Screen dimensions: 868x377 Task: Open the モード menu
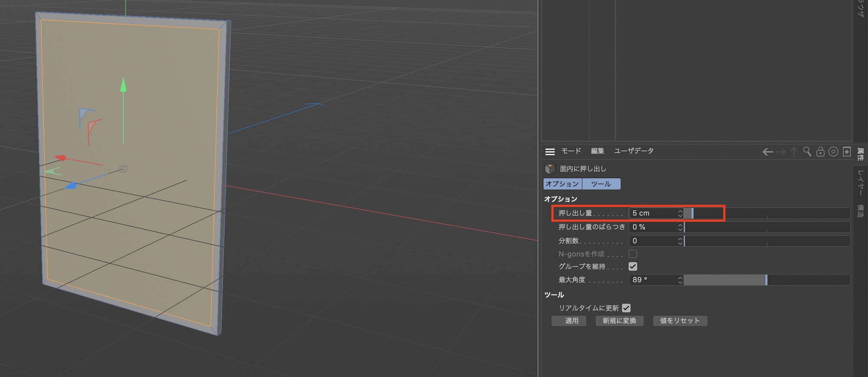571,151
